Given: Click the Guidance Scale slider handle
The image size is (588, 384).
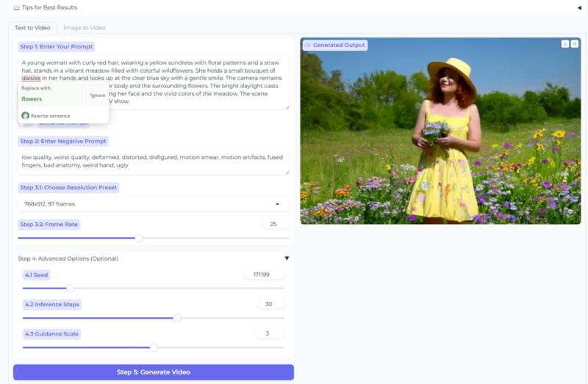Looking at the screenshot, I should [154, 347].
